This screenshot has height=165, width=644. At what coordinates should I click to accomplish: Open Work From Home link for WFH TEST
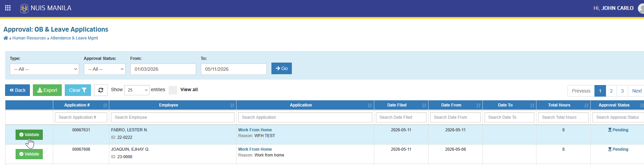tap(255, 130)
